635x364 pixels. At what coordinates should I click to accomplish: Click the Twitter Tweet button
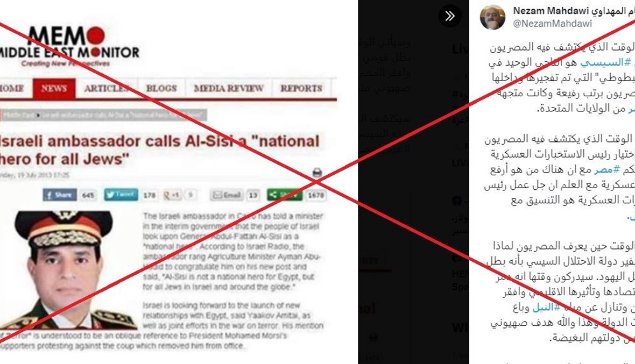121,195
